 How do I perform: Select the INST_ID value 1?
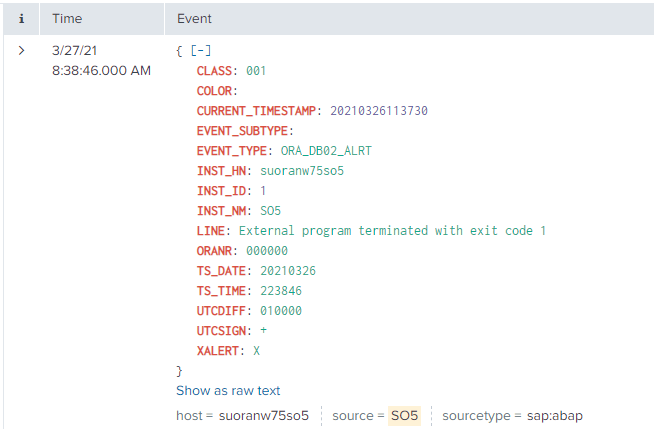(x=263, y=191)
